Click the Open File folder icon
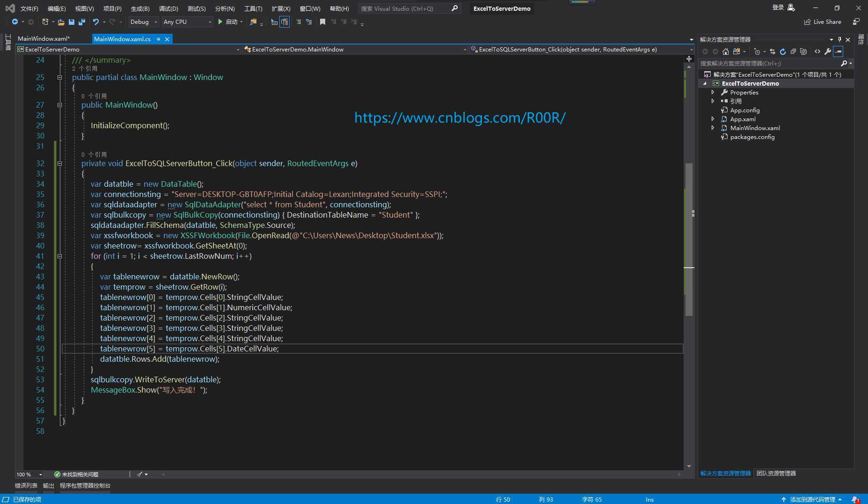This screenshot has width=868, height=504. 61,22
